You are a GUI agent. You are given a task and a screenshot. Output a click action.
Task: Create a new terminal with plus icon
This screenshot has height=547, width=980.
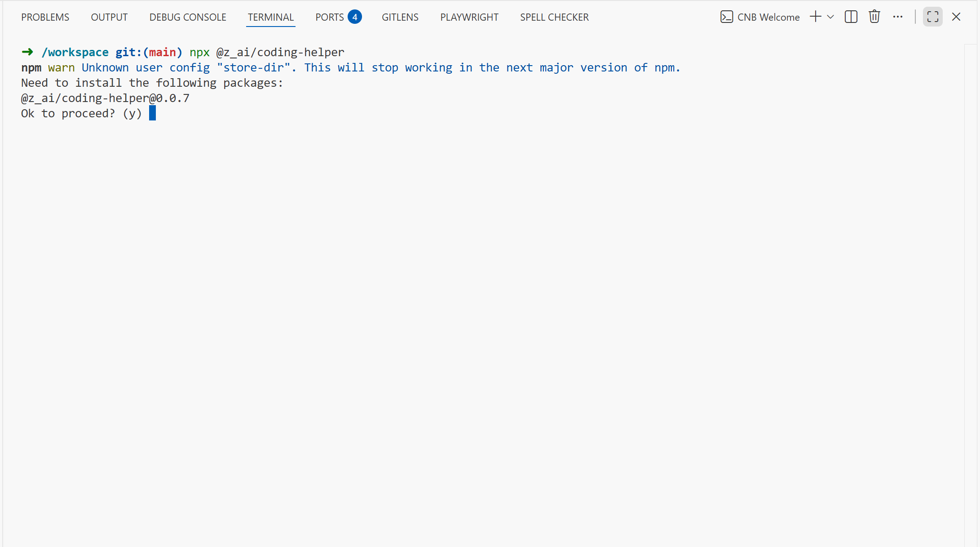(x=815, y=17)
